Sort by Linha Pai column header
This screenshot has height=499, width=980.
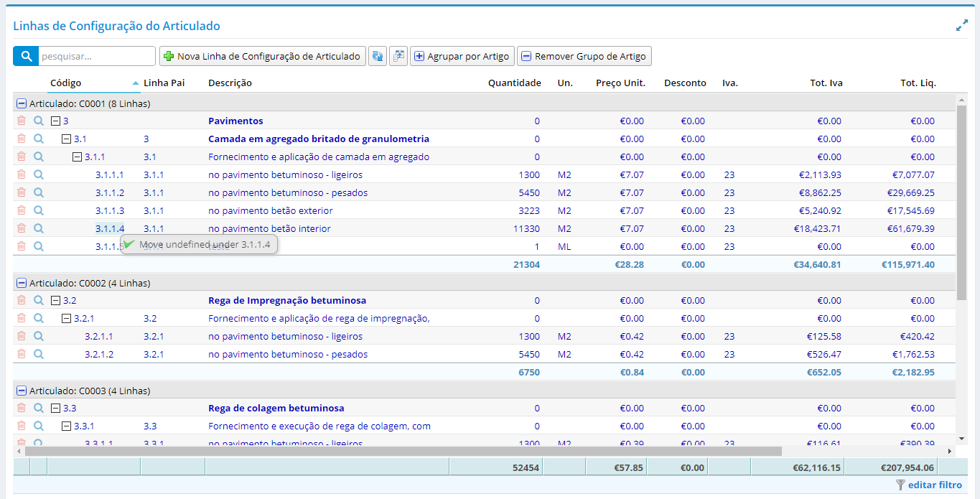pyautogui.click(x=164, y=83)
